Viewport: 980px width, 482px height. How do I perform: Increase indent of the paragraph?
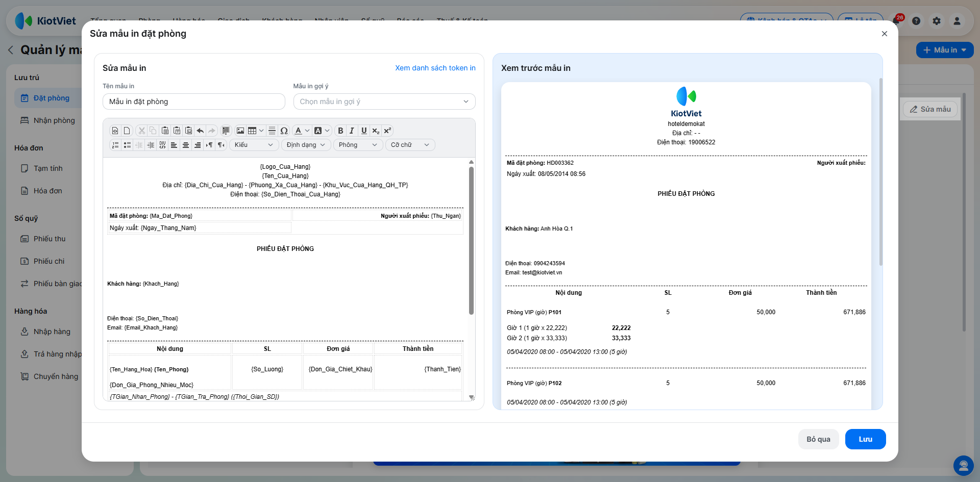pyautogui.click(x=151, y=145)
